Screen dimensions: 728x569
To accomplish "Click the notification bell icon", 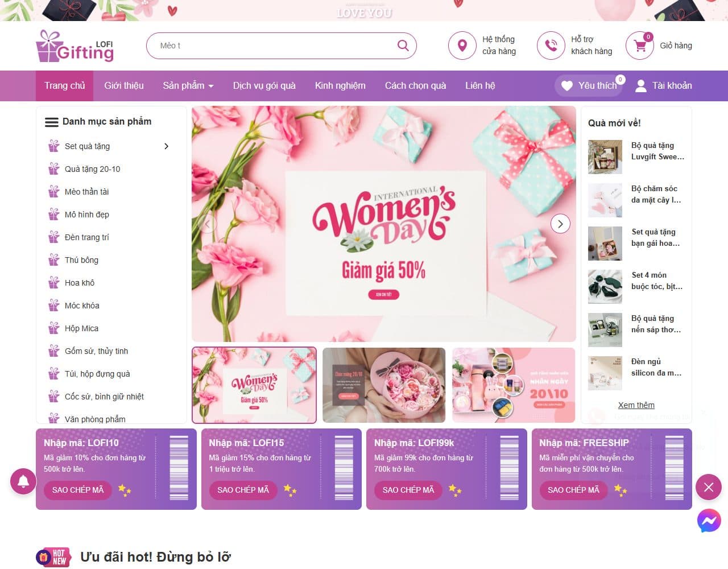I will (x=23, y=481).
